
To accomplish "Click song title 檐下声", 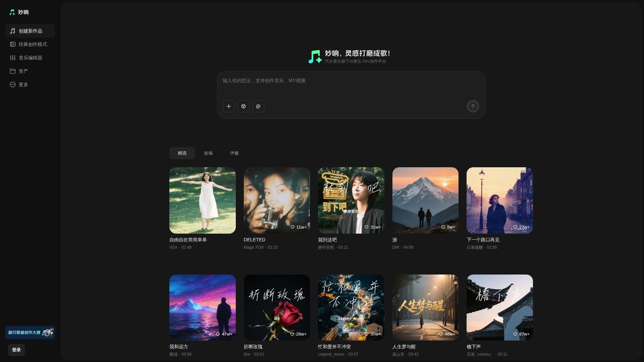I will (x=474, y=347).
